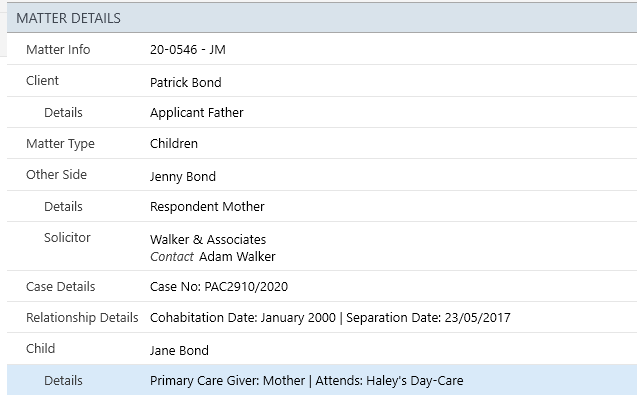The height and width of the screenshot is (418, 637).
Task: Open other side party Jenny Bond
Action: tap(183, 177)
